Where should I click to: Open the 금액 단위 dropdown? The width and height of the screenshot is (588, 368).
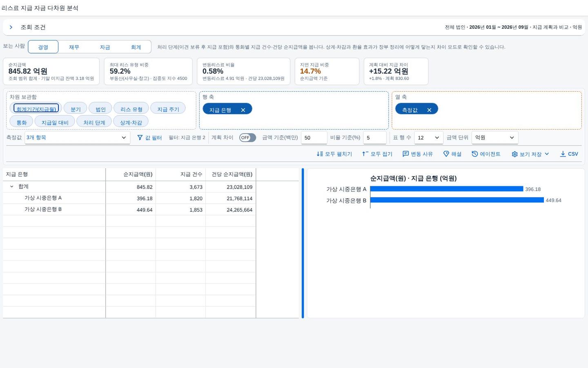[495, 138]
